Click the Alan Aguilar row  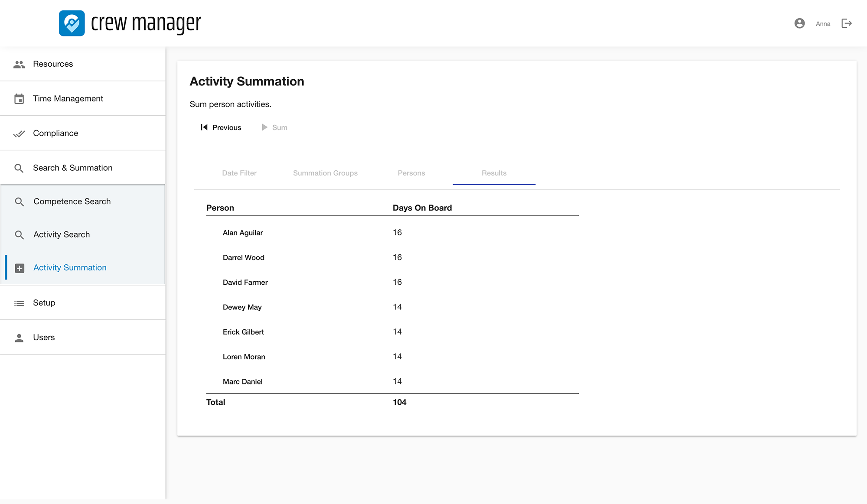click(243, 233)
